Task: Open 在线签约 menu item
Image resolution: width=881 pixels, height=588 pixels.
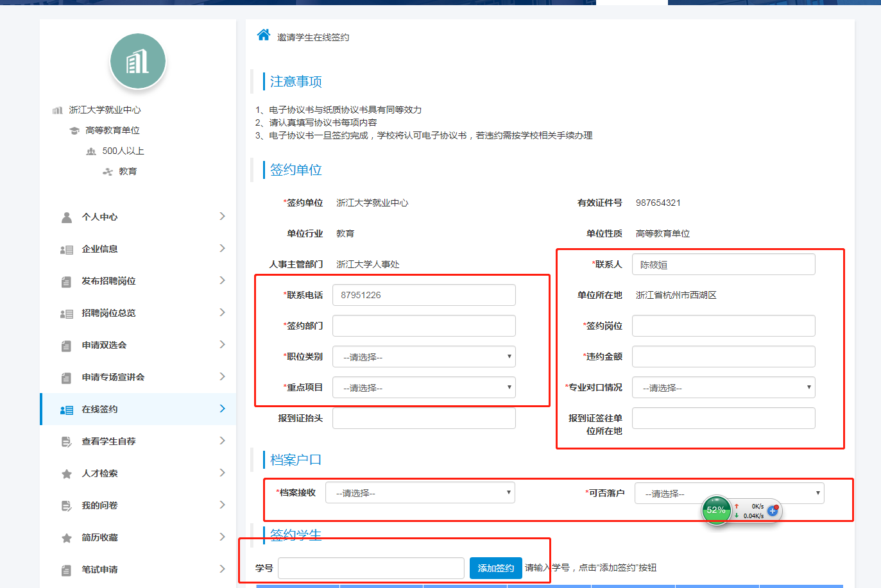Action: pos(100,409)
